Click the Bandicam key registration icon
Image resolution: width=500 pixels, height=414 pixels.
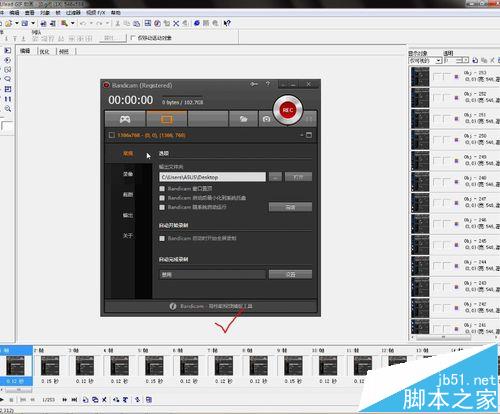(x=254, y=84)
